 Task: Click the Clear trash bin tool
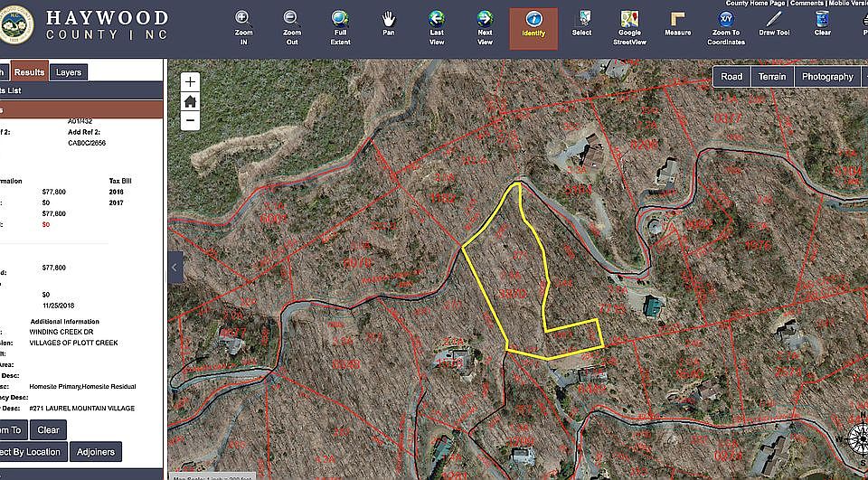[822, 24]
